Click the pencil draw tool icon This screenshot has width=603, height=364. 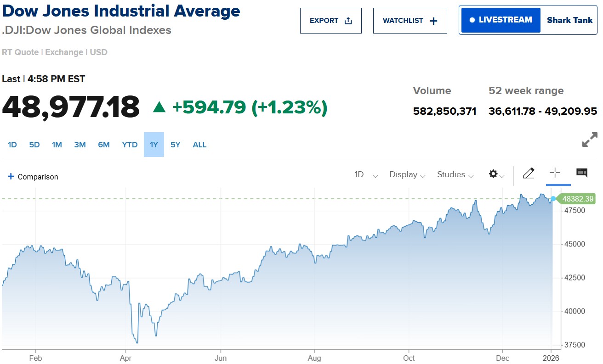click(529, 174)
